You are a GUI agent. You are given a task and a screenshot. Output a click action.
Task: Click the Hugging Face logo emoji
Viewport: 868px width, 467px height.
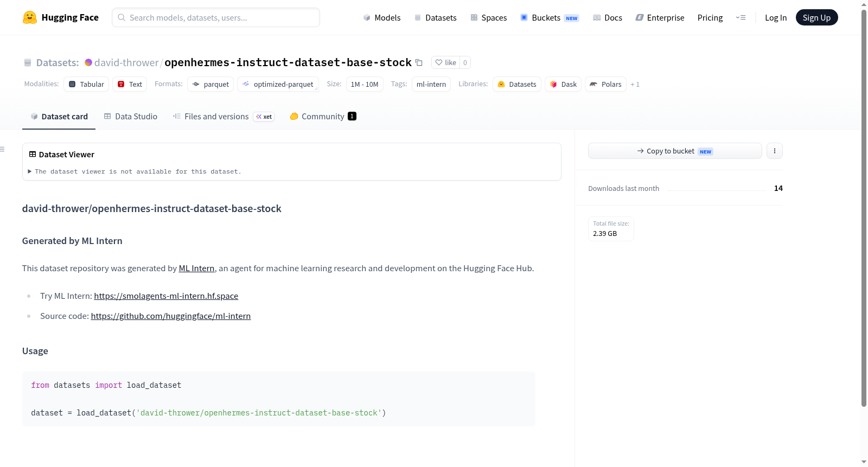click(x=30, y=17)
